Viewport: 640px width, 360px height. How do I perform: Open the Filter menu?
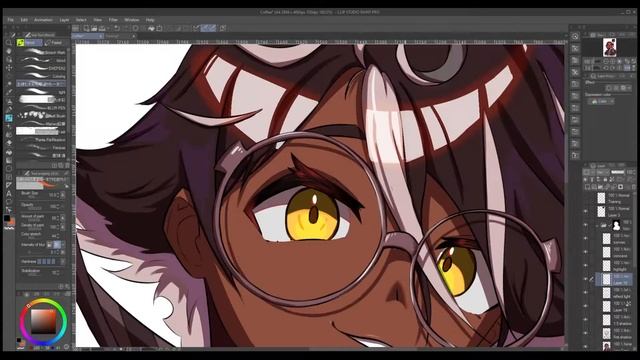click(x=113, y=20)
